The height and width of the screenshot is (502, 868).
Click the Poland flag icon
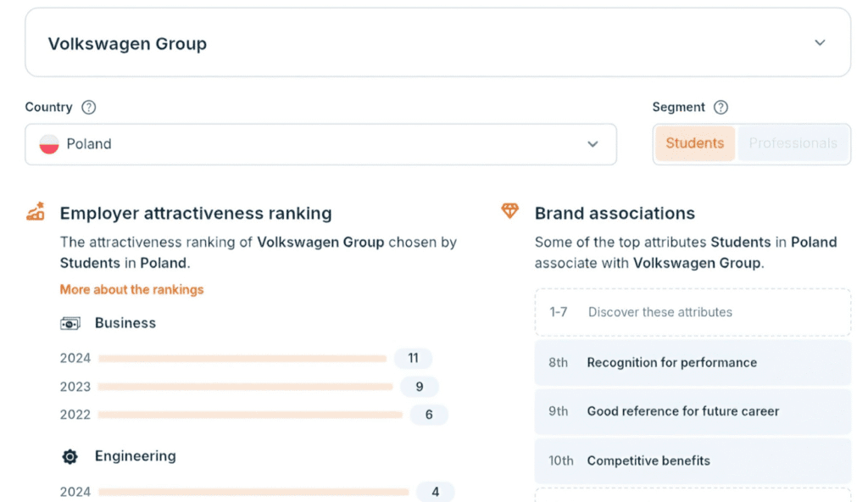pos(49,144)
